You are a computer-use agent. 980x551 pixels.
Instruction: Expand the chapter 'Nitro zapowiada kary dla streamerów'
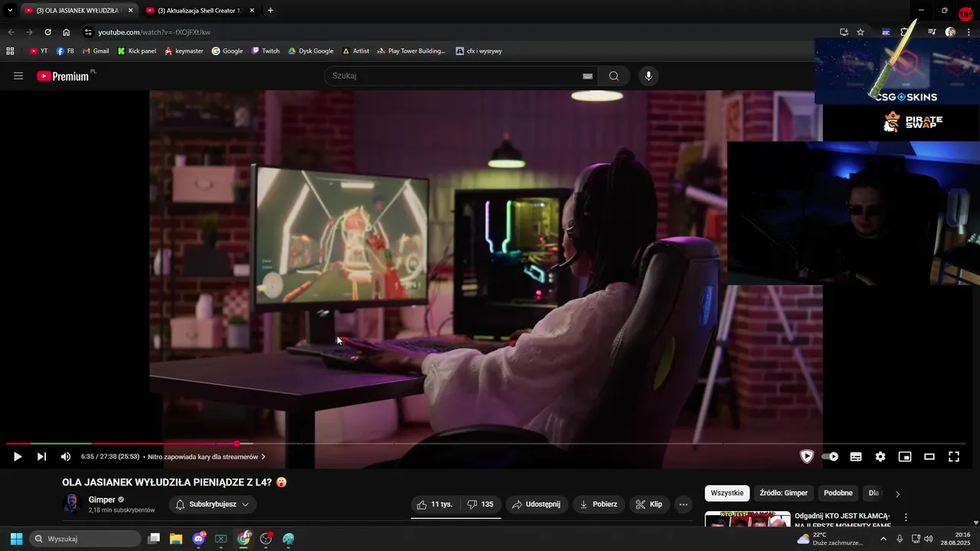pyautogui.click(x=207, y=457)
